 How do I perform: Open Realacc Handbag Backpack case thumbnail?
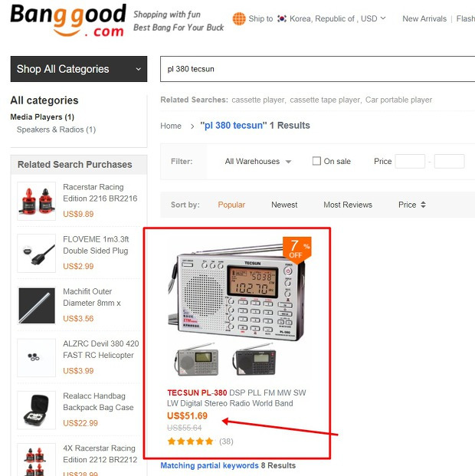point(37,410)
